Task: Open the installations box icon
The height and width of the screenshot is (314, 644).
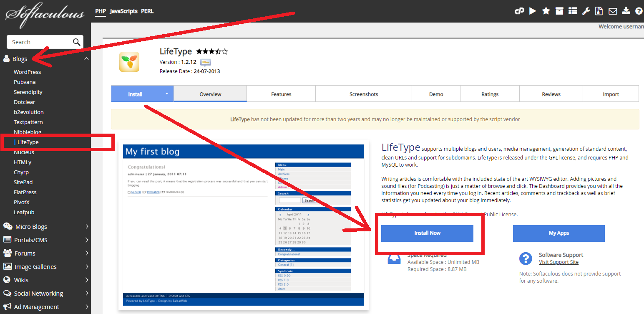Action: coord(559,11)
